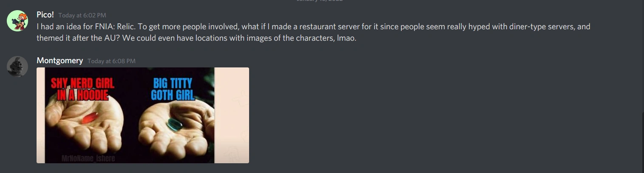Click the blue GOTH GIRL caption text
Viewport: 644px width, 173px height.
(x=173, y=95)
